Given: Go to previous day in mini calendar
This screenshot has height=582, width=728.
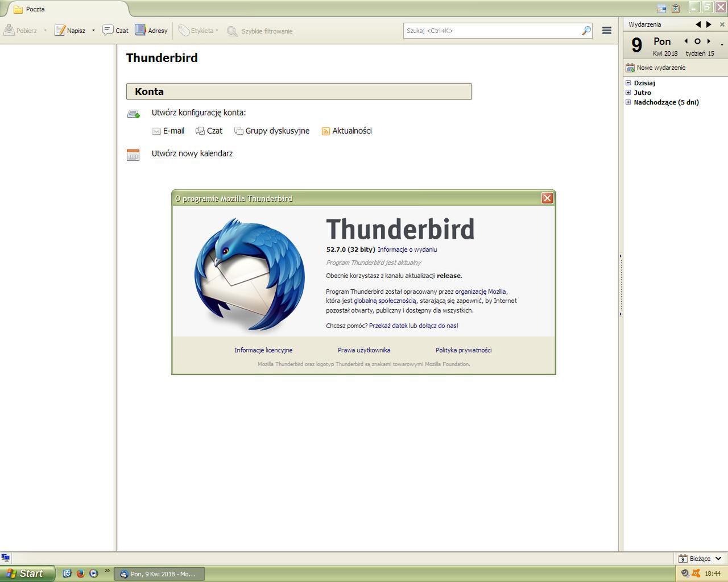Looking at the screenshot, I should [x=686, y=41].
